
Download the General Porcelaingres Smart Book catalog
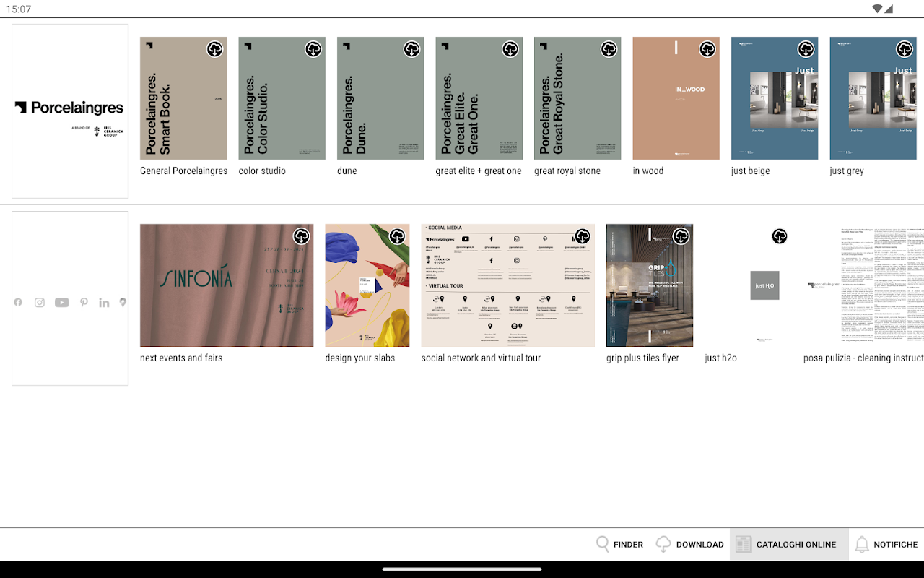point(215,49)
